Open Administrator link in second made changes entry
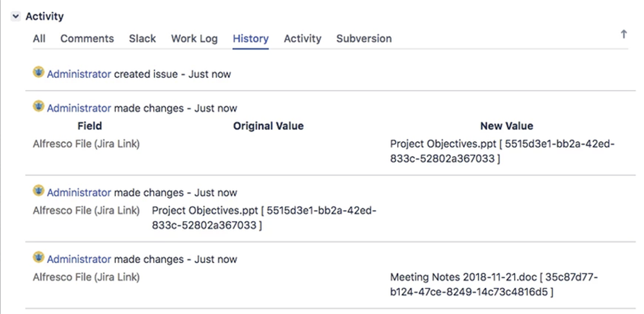The width and height of the screenshot is (644, 314). [79, 193]
